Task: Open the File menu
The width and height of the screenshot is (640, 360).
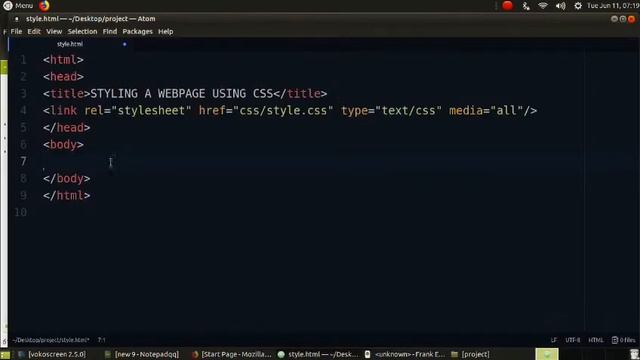Action: tap(16, 31)
